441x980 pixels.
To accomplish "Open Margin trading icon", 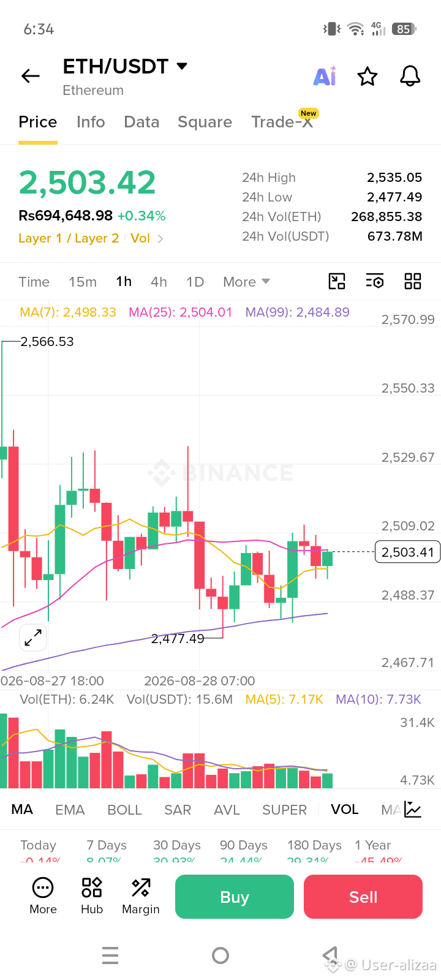I will tap(141, 896).
